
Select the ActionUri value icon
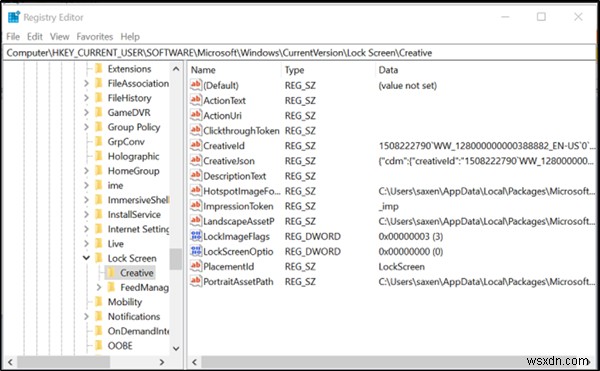coord(196,115)
